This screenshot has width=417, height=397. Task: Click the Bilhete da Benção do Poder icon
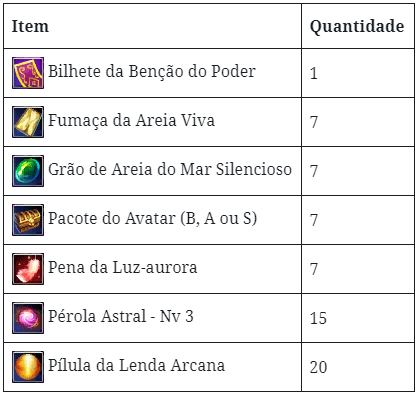point(28,73)
